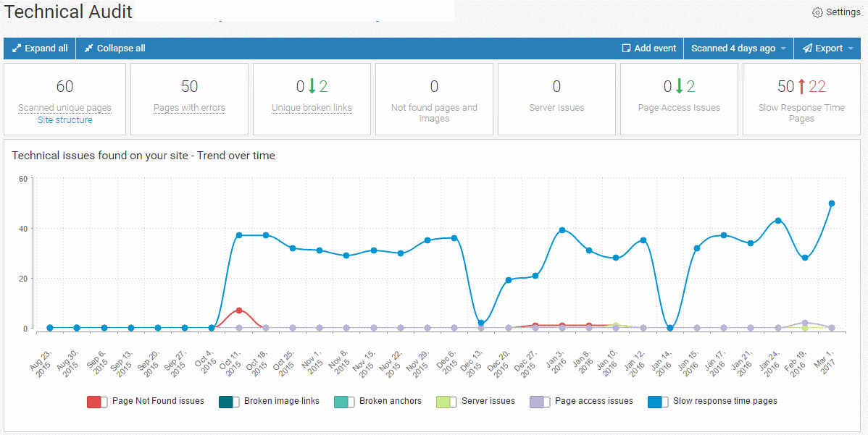
Task: Select the Server Issues summary card
Action: click(556, 98)
